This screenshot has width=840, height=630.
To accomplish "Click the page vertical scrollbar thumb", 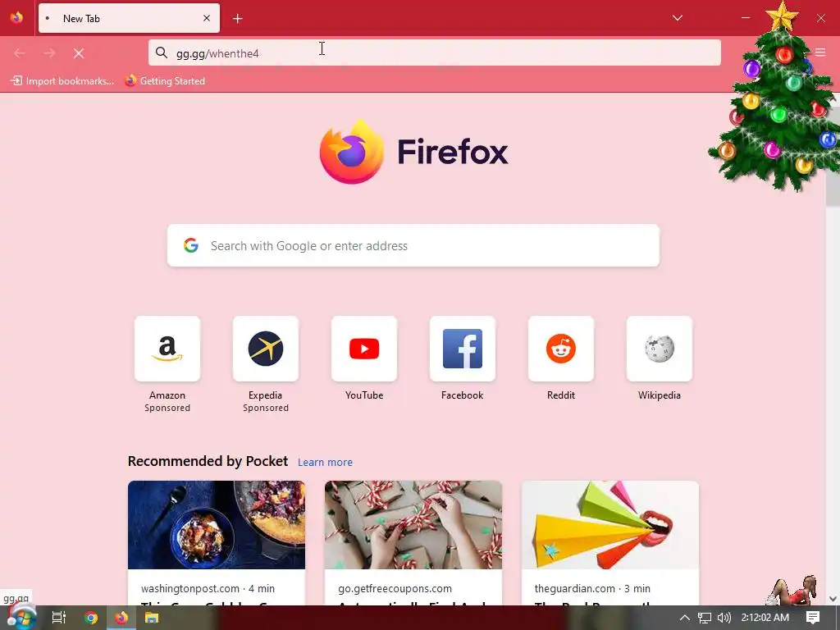I will [x=833, y=155].
